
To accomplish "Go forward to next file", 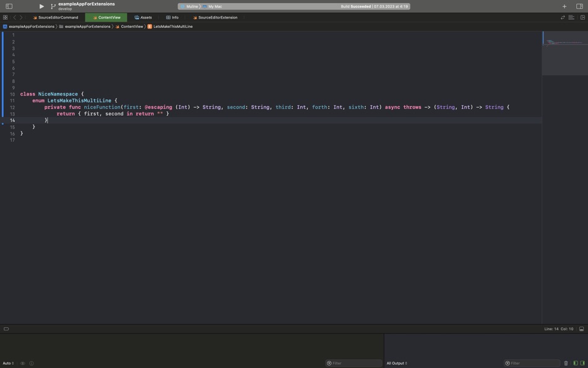I will click(x=21, y=17).
